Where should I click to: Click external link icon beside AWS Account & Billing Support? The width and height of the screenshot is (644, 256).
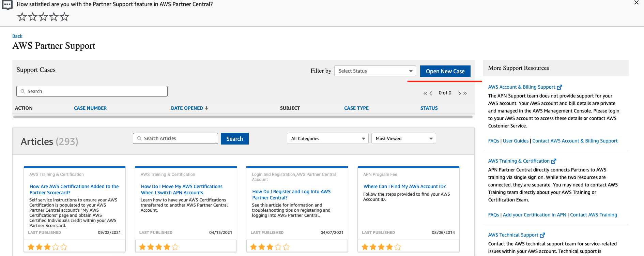(x=559, y=87)
